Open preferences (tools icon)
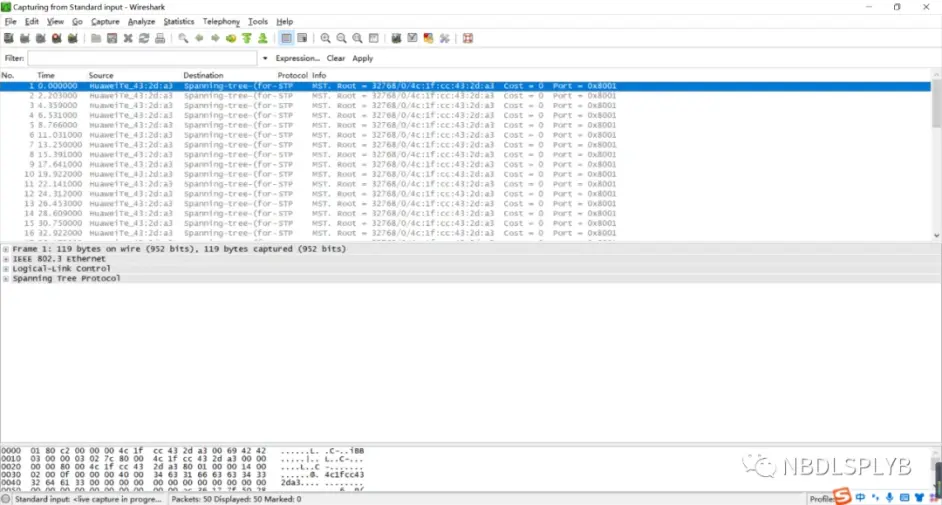Screen dimensions: 942x505 pos(445,38)
